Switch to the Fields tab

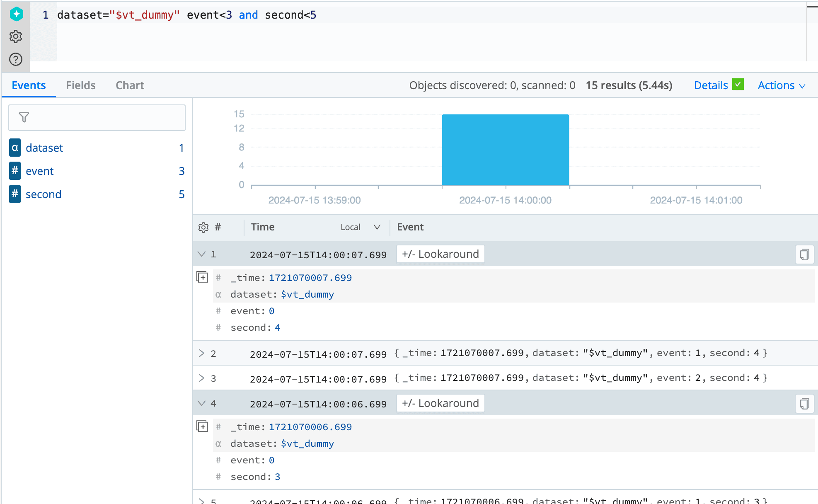pyautogui.click(x=81, y=85)
